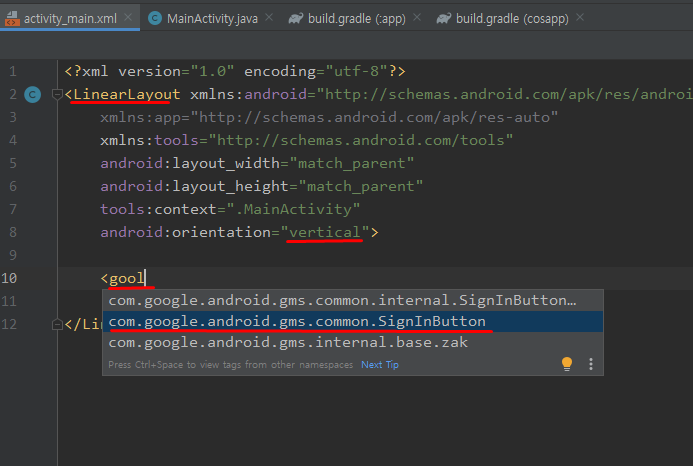The height and width of the screenshot is (466, 693).
Task: Click the "utf-8" encoding value on line 1
Action: click(x=356, y=71)
